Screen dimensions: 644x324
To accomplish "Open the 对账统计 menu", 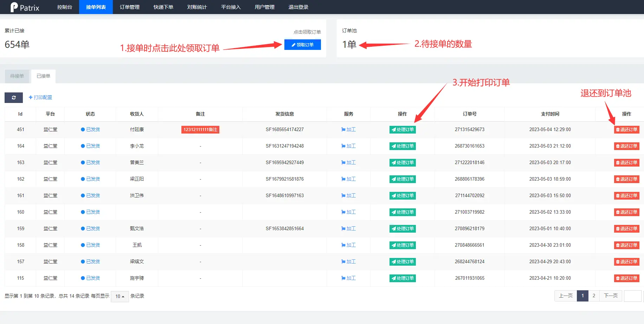I will [197, 7].
